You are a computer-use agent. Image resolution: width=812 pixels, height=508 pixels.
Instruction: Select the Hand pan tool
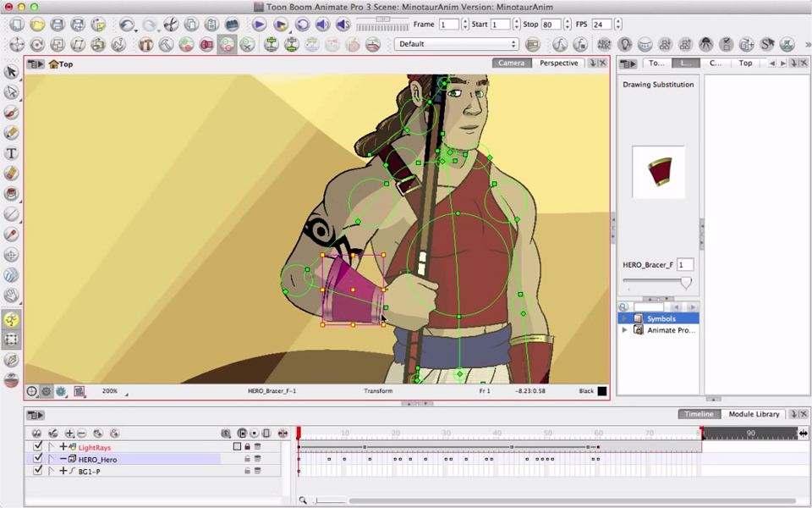point(11,295)
